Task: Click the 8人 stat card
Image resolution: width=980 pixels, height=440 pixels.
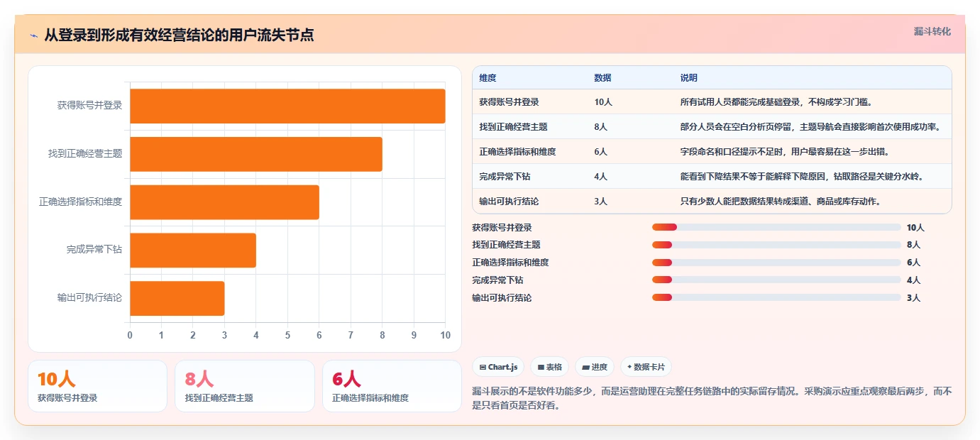Action: click(x=245, y=386)
